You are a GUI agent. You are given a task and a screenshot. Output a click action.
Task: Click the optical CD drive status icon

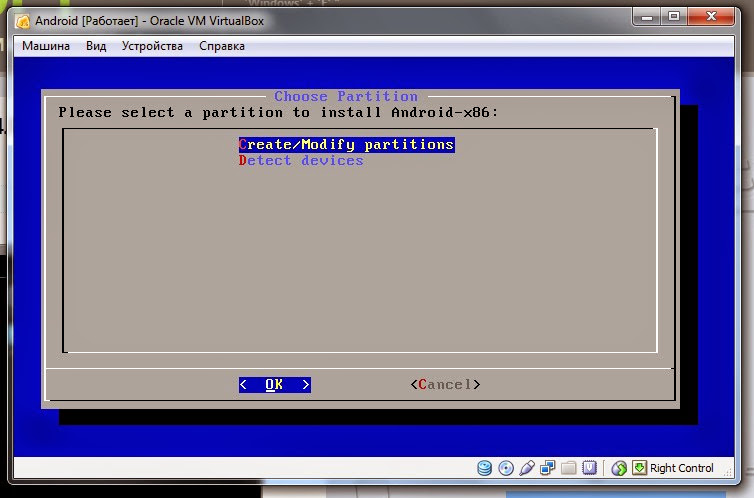[506, 468]
